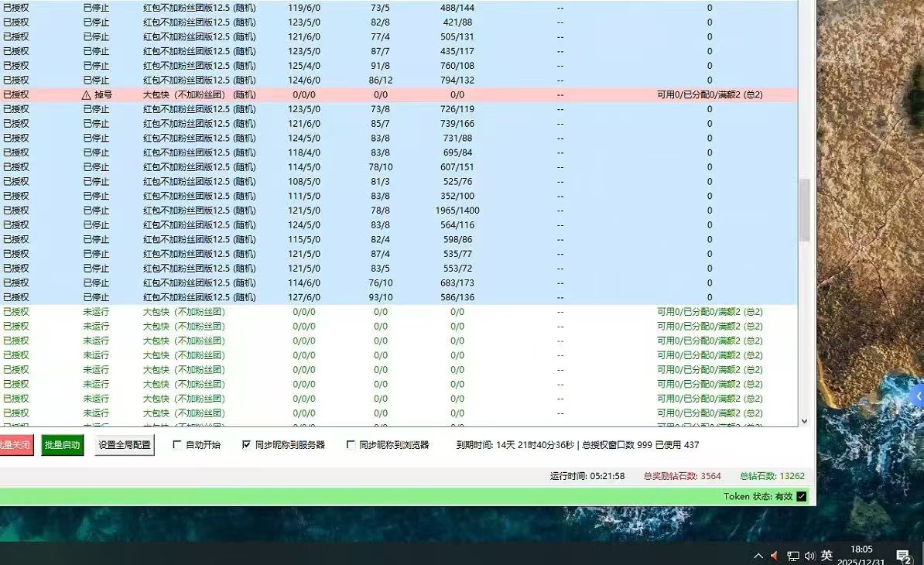Open the 设置全局配置 settings
This screenshot has height=565, width=924.
[x=124, y=445]
